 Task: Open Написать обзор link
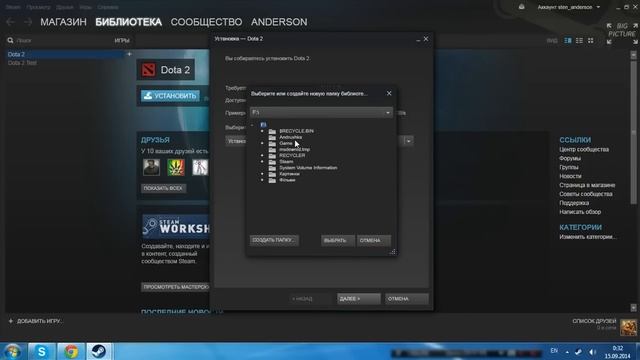[x=580, y=212]
